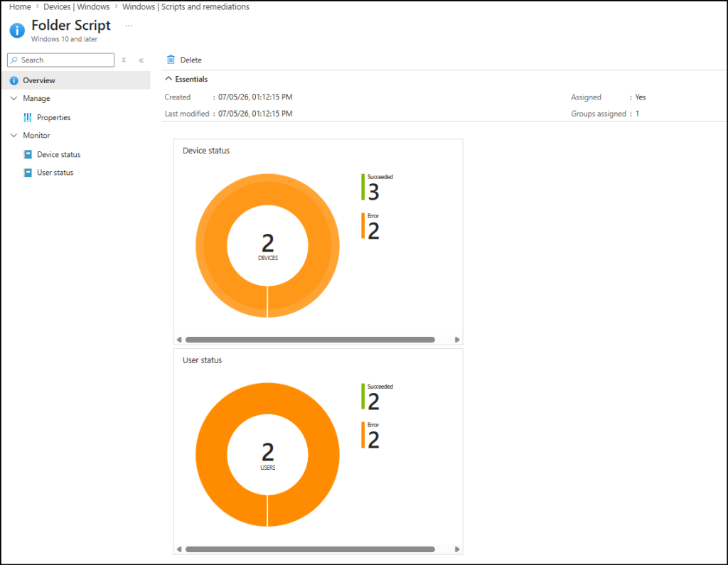
Task: Click Device status chart right scroll arrow
Action: [x=457, y=340]
